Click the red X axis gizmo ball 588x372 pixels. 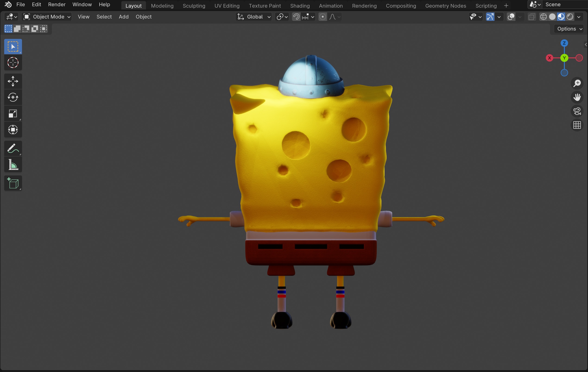(x=549, y=58)
